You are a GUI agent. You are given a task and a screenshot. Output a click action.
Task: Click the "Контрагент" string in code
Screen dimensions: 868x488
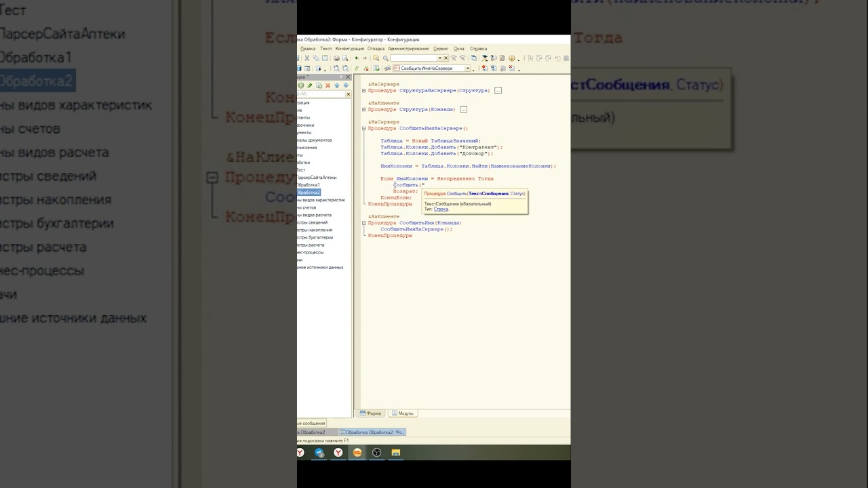pyautogui.click(x=479, y=147)
